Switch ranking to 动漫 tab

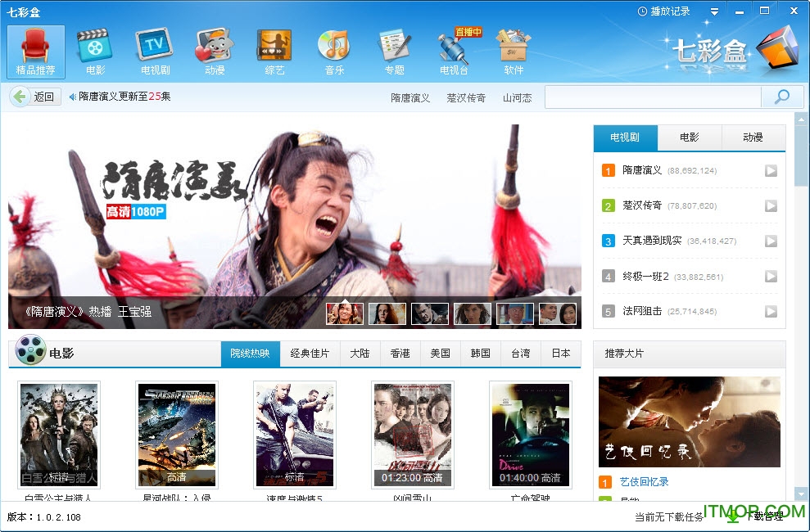[753, 138]
